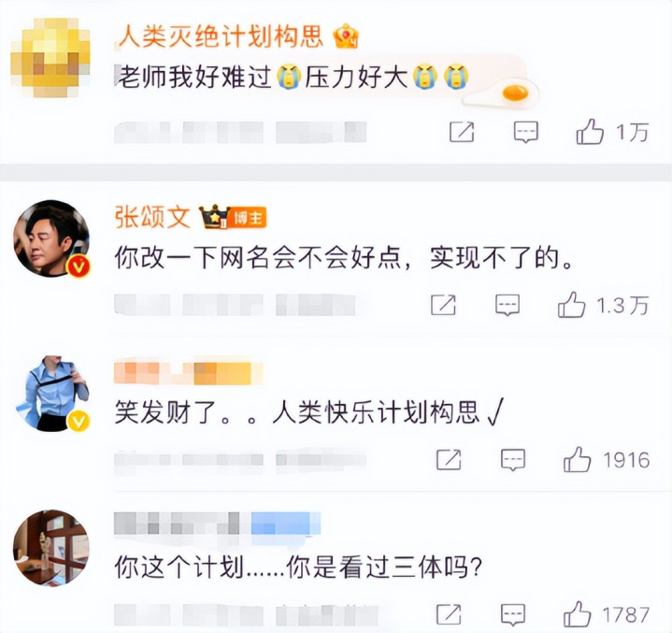Open the blue-shirt avatar of the third commenter
The image size is (672, 633).
pyautogui.click(x=51, y=393)
